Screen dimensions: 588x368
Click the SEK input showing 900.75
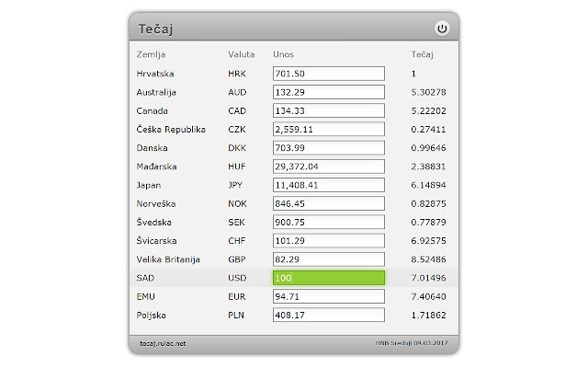[x=329, y=223]
